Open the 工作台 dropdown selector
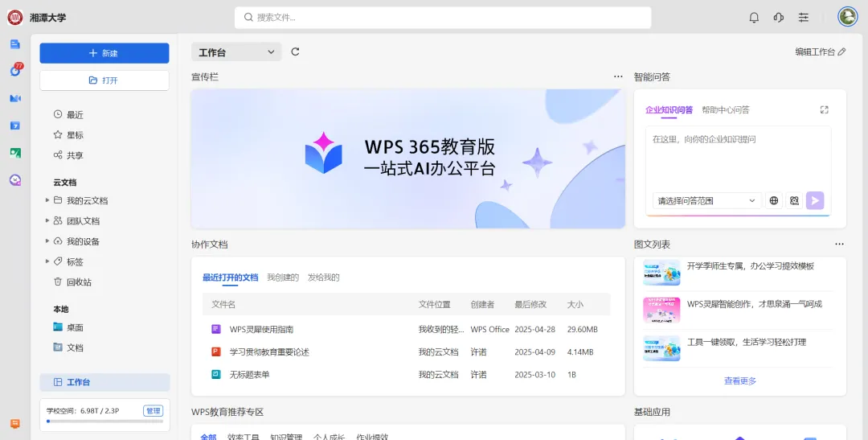This screenshot has width=868, height=440. tap(236, 52)
